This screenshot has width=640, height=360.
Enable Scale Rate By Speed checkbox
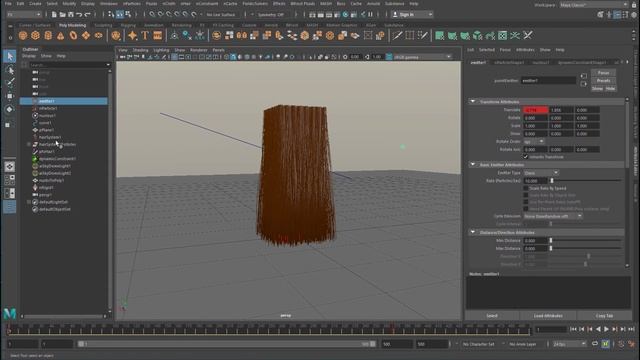coord(526,189)
